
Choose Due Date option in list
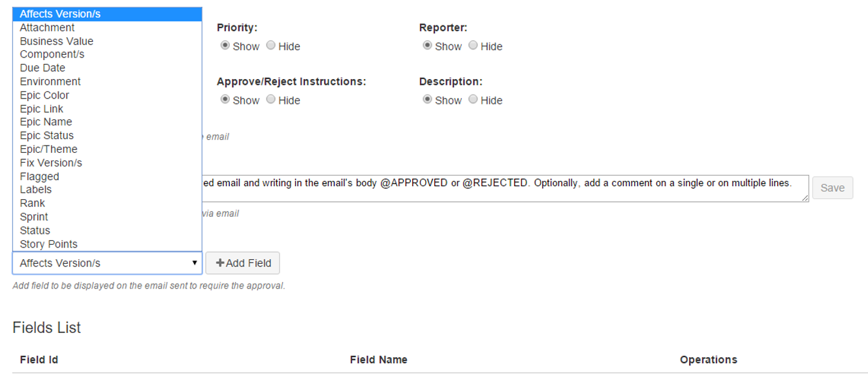[x=107, y=68]
